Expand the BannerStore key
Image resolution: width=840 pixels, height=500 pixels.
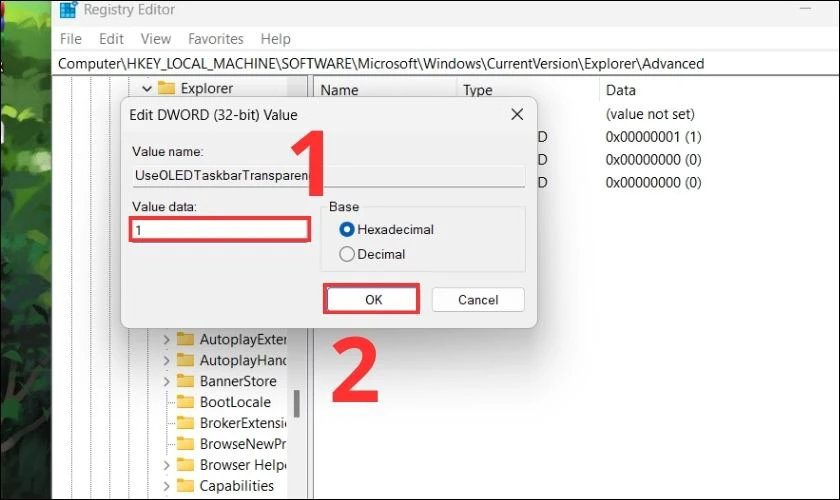tap(166, 382)
